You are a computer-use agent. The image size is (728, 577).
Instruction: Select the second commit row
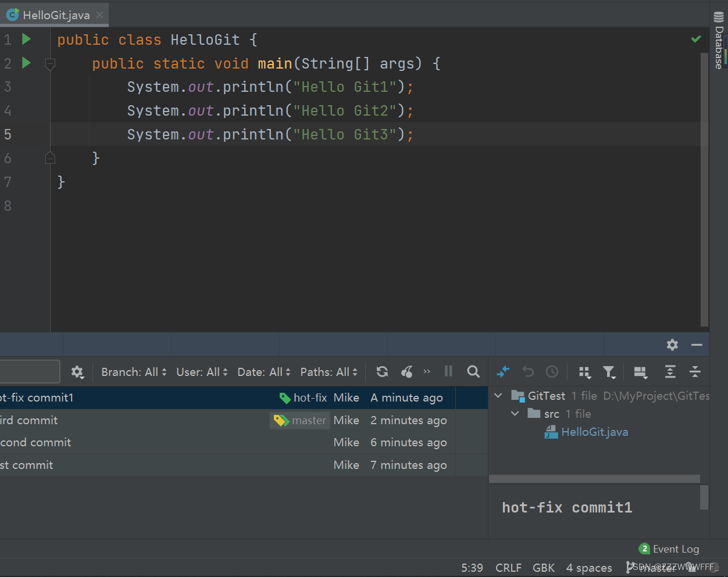point(244,443)
